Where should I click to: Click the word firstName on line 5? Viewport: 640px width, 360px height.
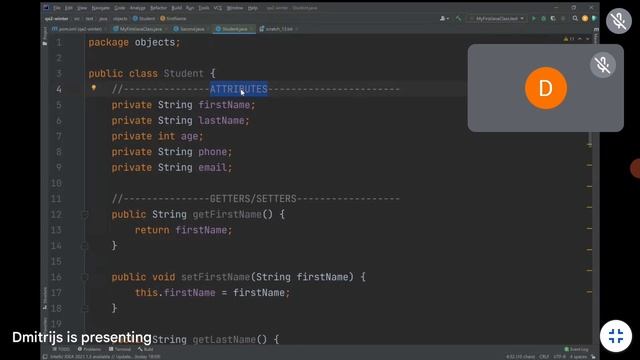pos(224,105)
